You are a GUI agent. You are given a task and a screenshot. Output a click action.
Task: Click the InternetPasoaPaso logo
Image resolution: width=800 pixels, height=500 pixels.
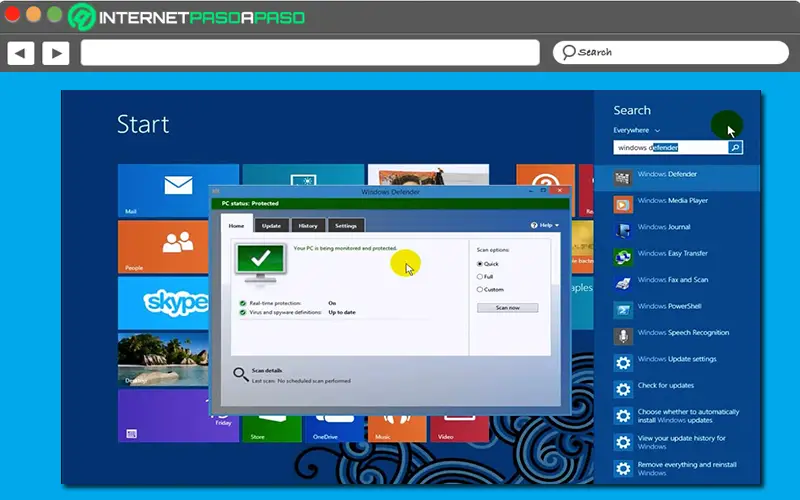[187, 17]
